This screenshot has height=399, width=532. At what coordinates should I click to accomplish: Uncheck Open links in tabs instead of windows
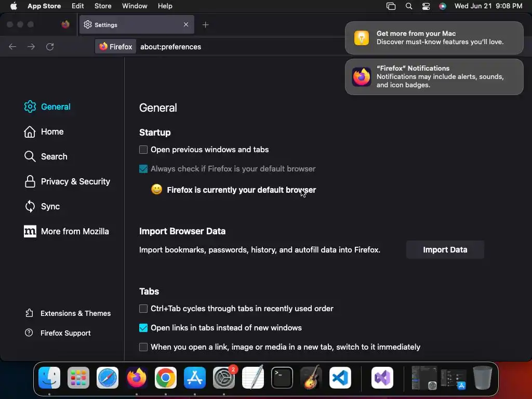pyautogui.click(x=143, y=328)
